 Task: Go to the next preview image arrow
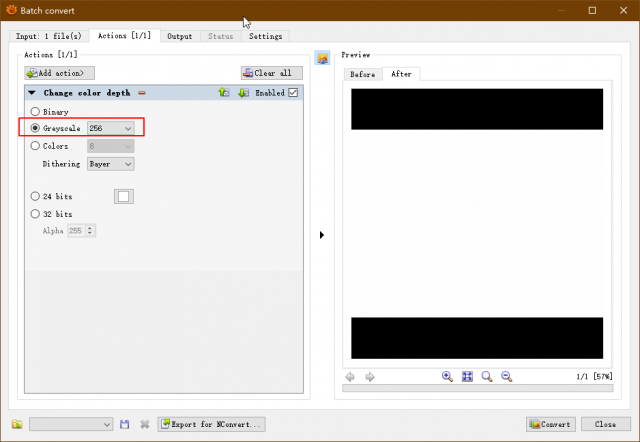tap(370, 377)
